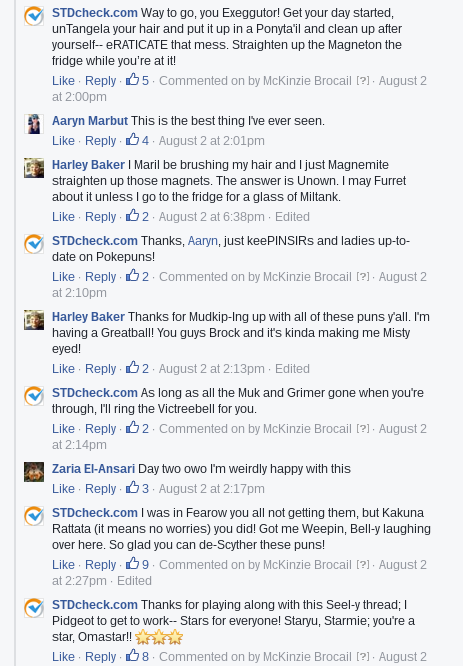This screenshot has height=666, width=463.
Task: Click the [?] icon on the Fearow comment
Action: tap(363, 564)
